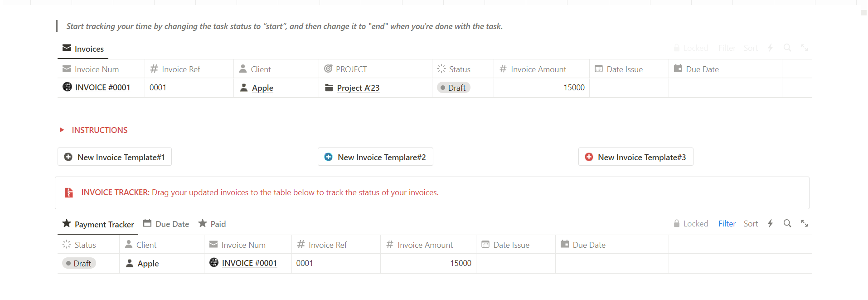The image size is (868, 300).
Task: Click the page icon of INVOICE #0001
Action: tap(66, 87)
